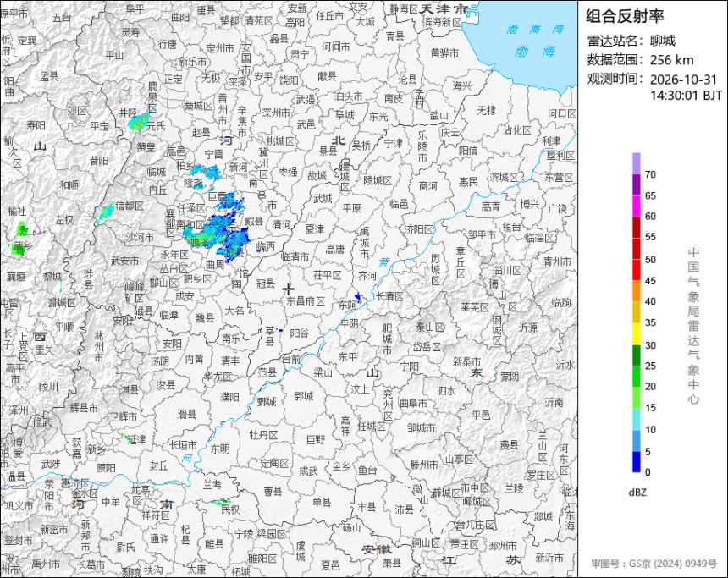Click the '泰山区' map label
The width and height of the screenshot is (728, 578).
(x=429, y=328)
